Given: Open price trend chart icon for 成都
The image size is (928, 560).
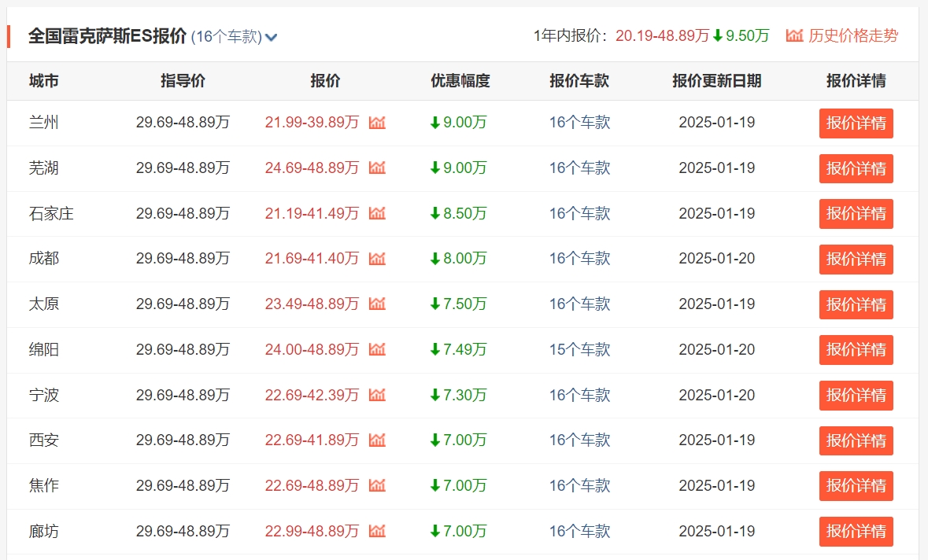Looking at the screenshot, I should click(377, 259).
